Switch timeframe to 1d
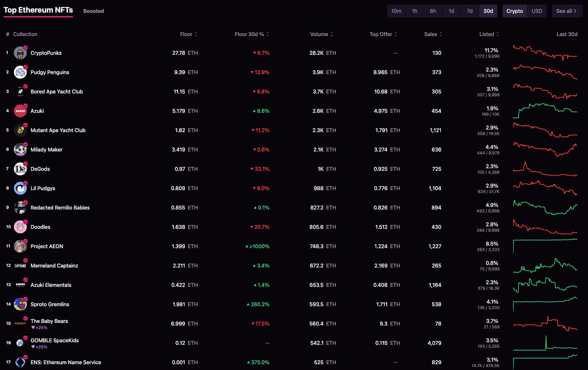Screen dimensions: 588x370 click(451, 11)
